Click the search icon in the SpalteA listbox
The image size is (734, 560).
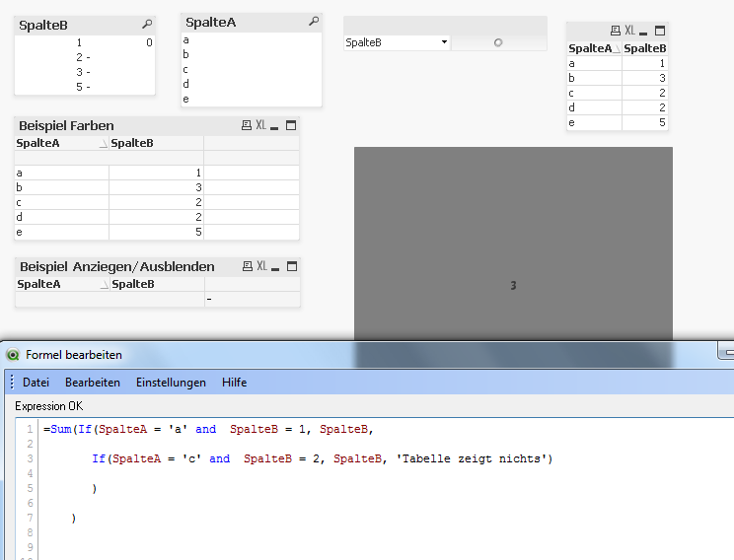(314, 22)
